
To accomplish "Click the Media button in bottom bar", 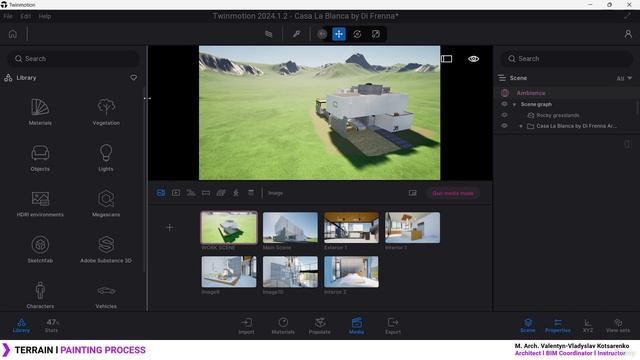I will click(x=356, y=326).
